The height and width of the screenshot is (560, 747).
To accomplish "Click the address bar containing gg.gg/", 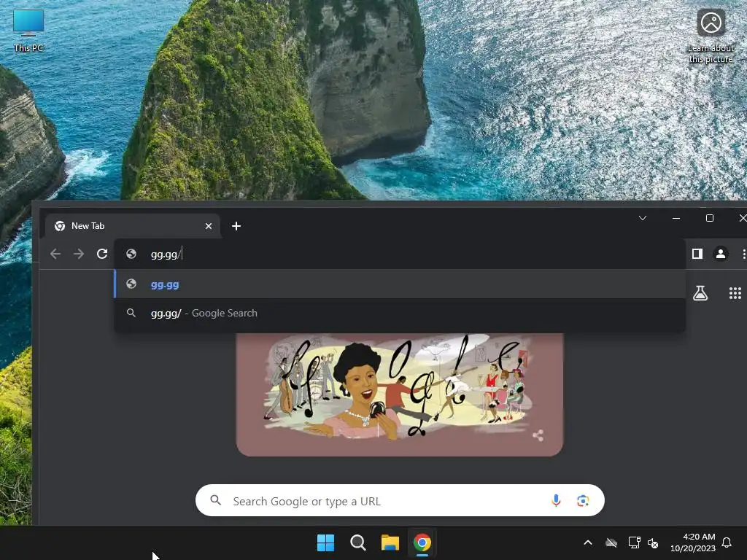I will coord(400,254).
